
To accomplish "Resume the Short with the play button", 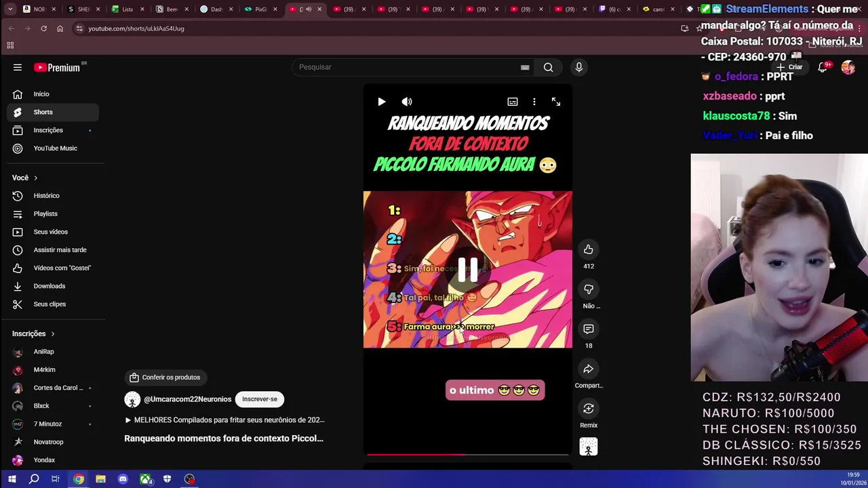I will 382,102.
